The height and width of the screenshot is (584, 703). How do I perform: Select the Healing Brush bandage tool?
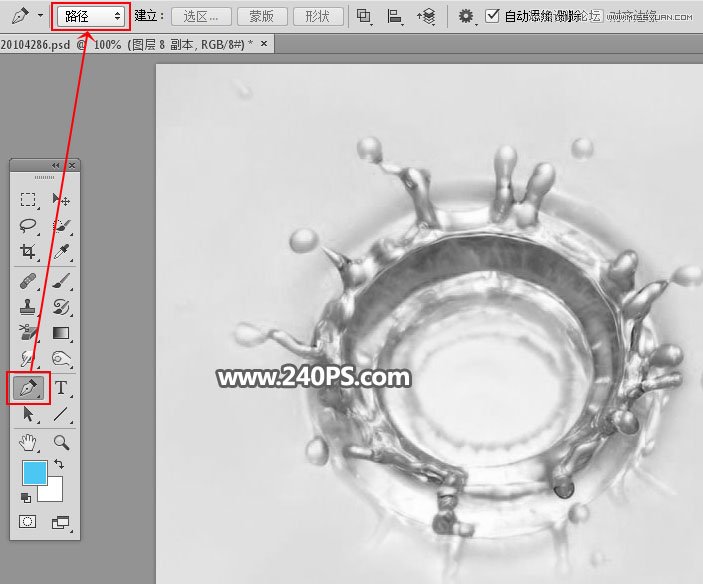pyautogui.click(x=28, y=281)
